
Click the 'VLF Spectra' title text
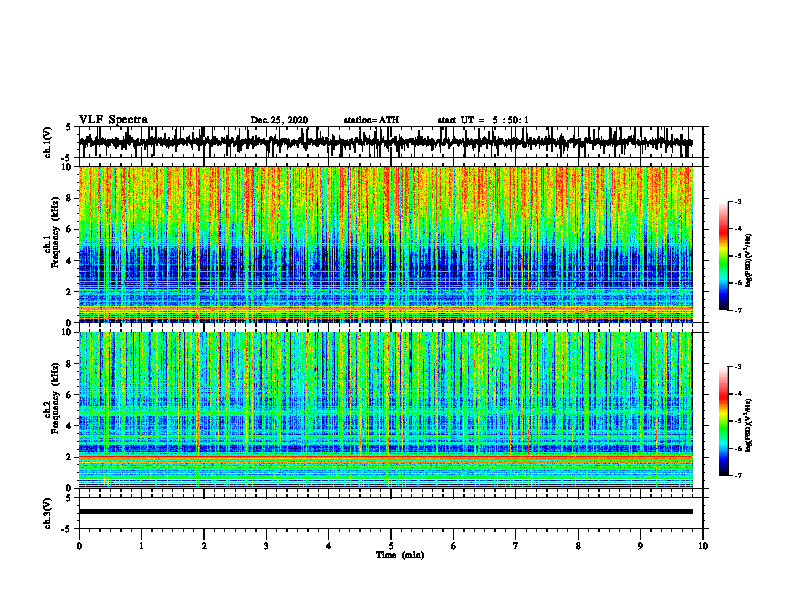click(113, 120)
